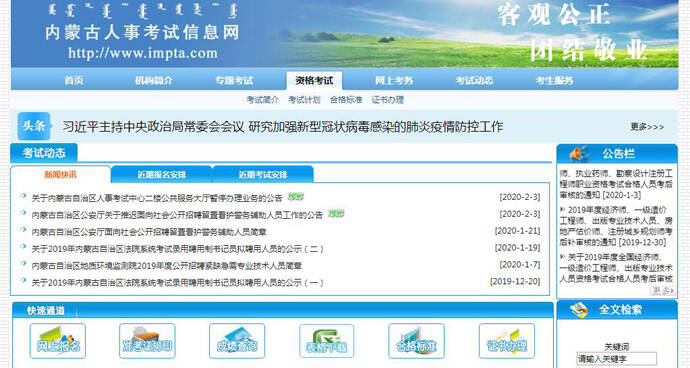
Task: Open the 成绩查询 quick channel icon
Action: (237, 341)
